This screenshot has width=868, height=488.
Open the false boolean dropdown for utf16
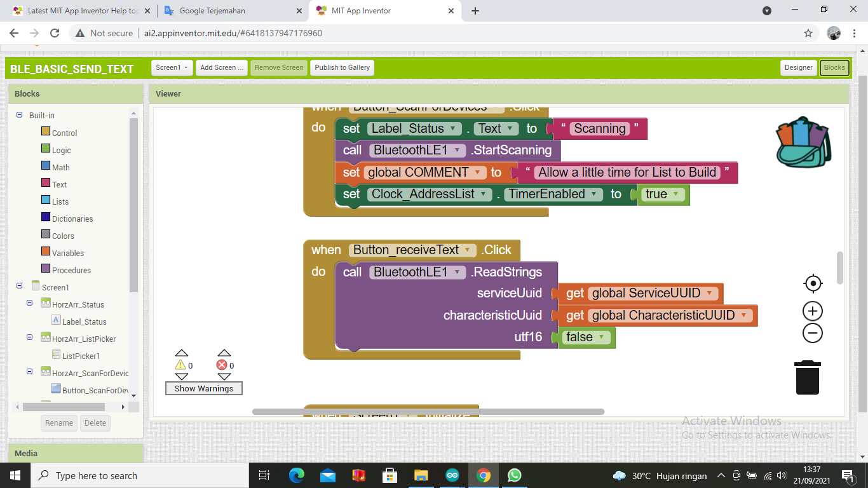tap(600, 337)
